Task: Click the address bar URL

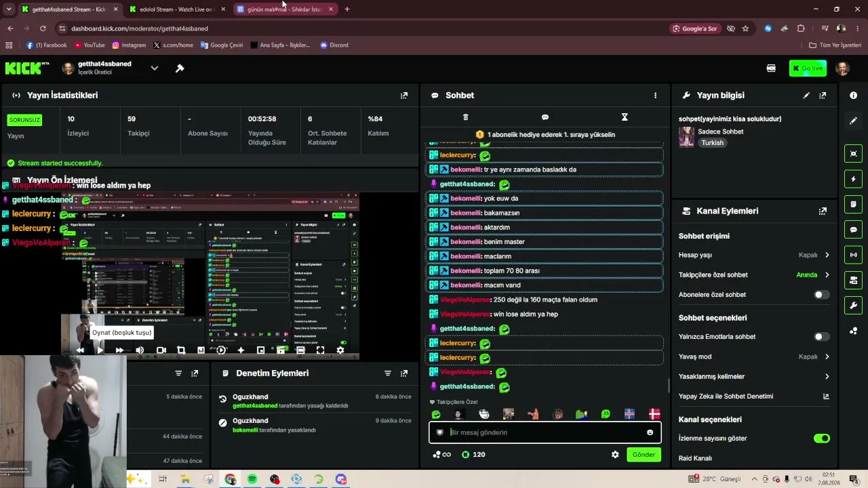Action: 140,28
